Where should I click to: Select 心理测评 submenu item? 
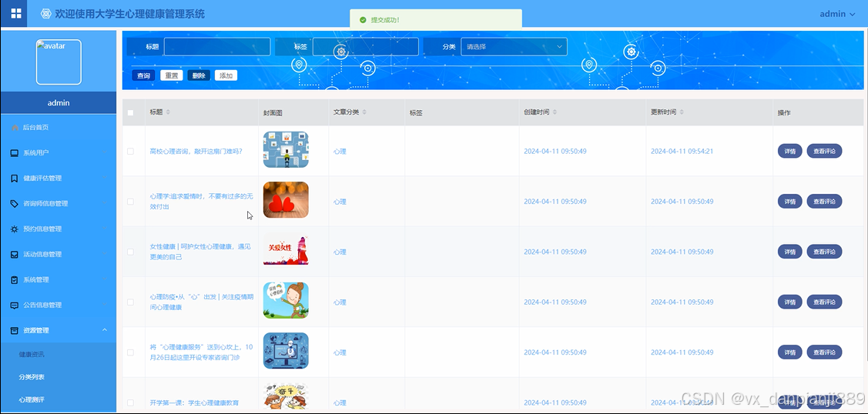(58, 399)
